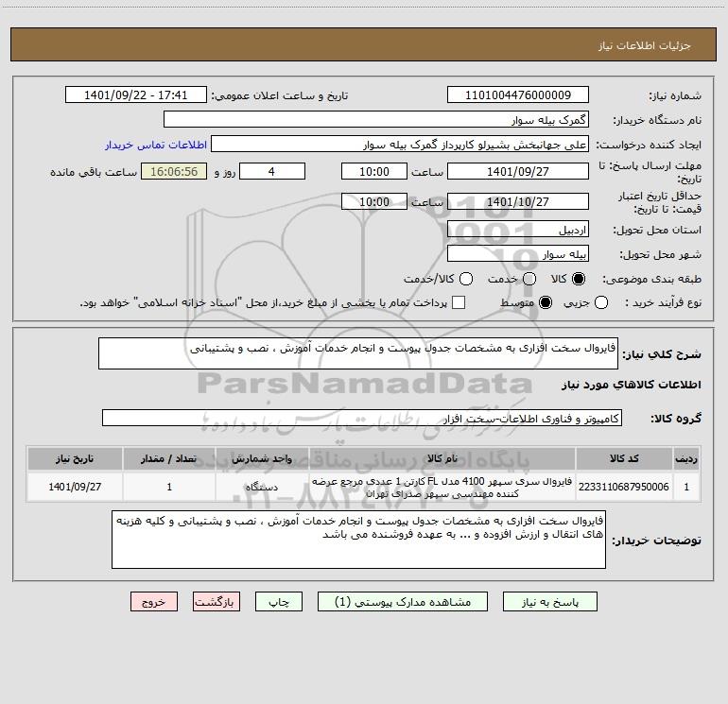
Task: Click the response deadline hour field
Action: (x=374, y=171)
